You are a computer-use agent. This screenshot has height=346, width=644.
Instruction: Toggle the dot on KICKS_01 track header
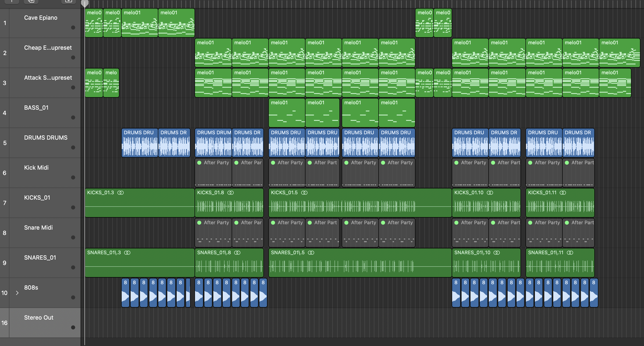[73, 207]
